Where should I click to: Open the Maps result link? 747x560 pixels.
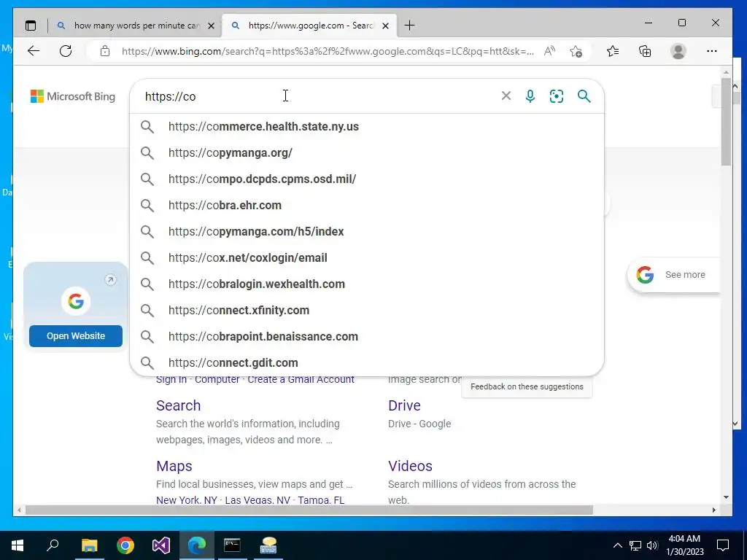[174, 466]
